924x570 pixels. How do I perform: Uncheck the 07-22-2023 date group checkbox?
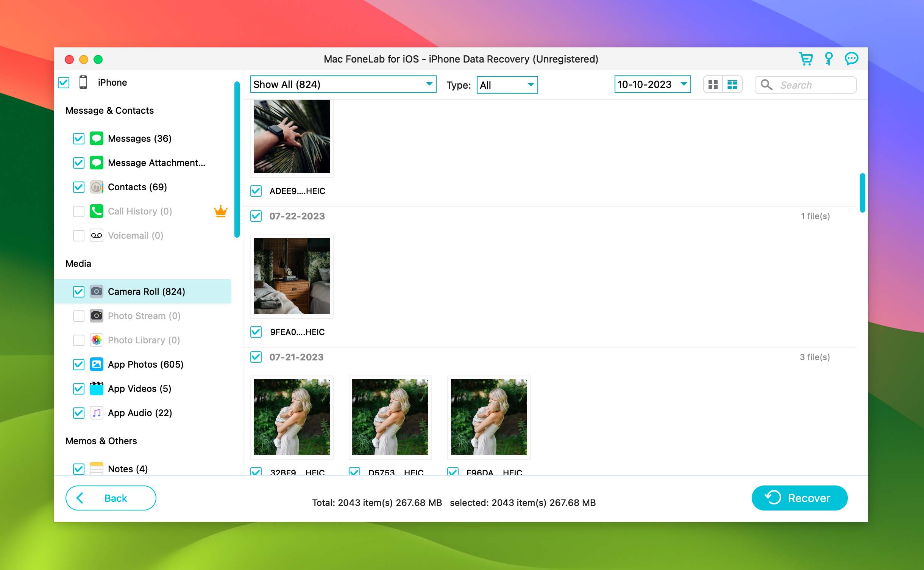pyautogui.click(x=256, y=216)
